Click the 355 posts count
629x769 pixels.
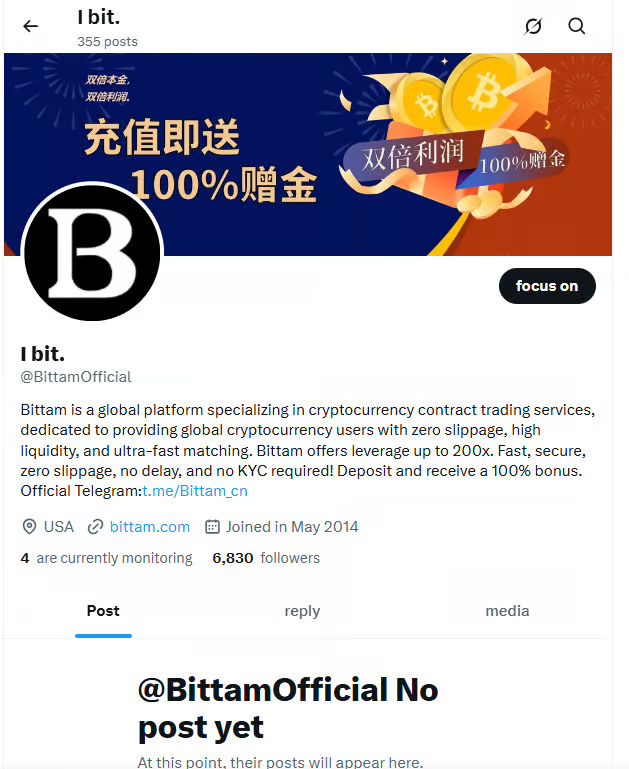point(107,42)
